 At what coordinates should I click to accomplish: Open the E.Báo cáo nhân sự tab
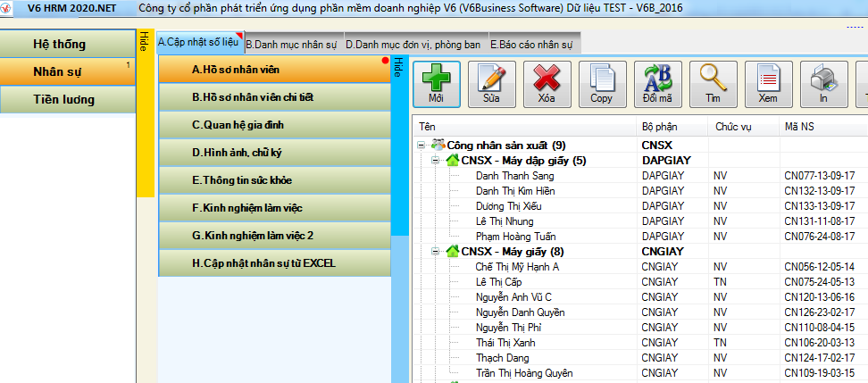tap(532, 44)
